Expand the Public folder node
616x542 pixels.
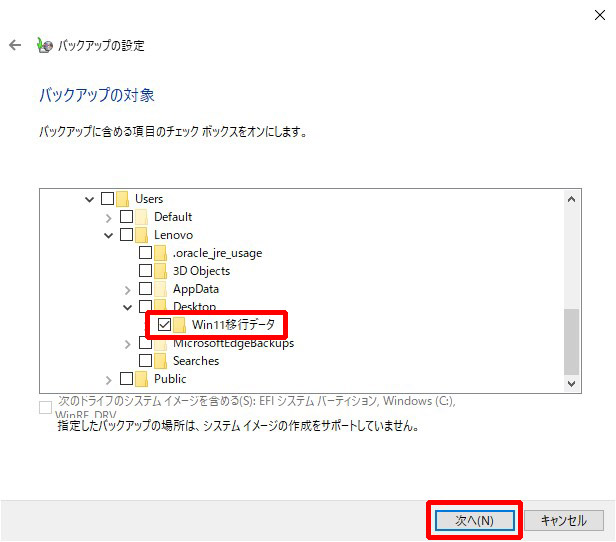pyautogui.click(x=109, y=380)
